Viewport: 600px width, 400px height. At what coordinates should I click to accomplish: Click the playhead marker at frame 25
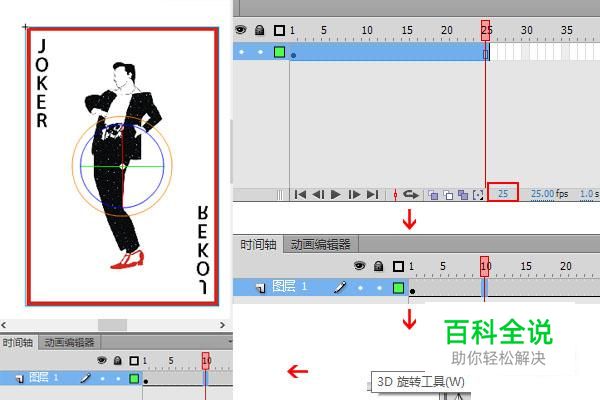485,30
